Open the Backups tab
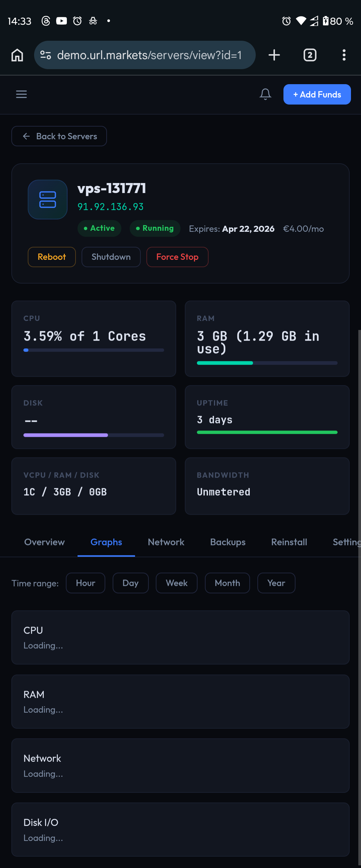The width and height of the screenshot is (361, 868). 228,542
